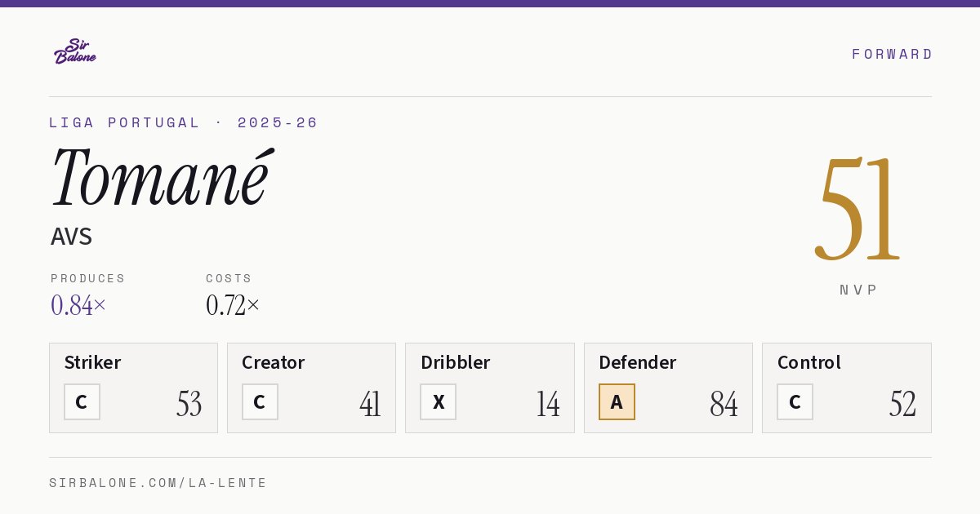Click the Defender card title
Viewport: 980px width, 514px height.
pos(638,362)
